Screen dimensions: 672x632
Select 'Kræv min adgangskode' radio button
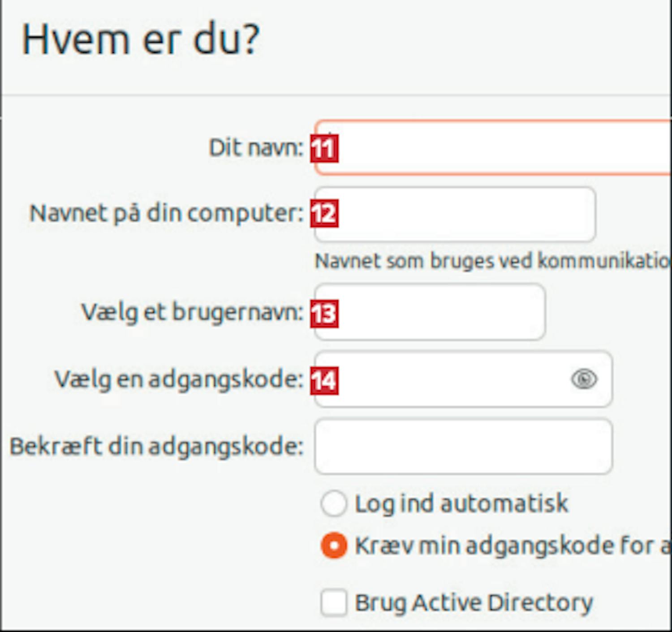click(x=334, y=546)
